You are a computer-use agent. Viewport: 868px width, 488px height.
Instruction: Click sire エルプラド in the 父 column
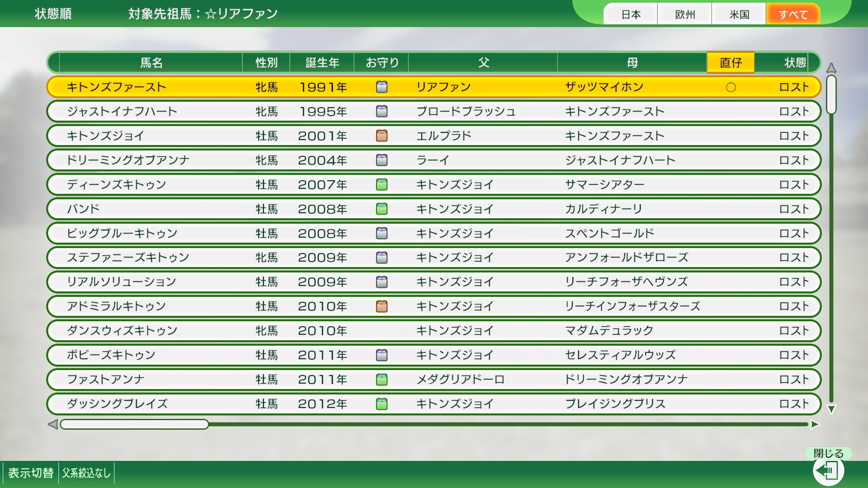point(444,136)
